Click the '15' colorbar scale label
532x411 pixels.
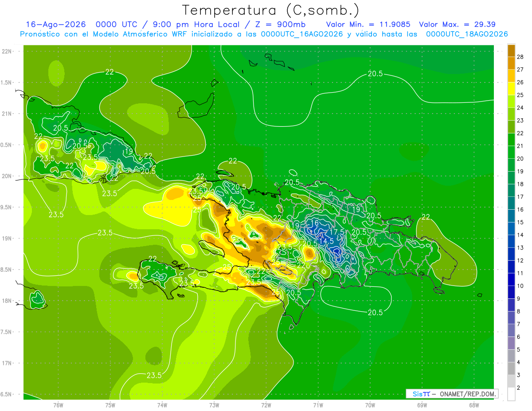520,222
